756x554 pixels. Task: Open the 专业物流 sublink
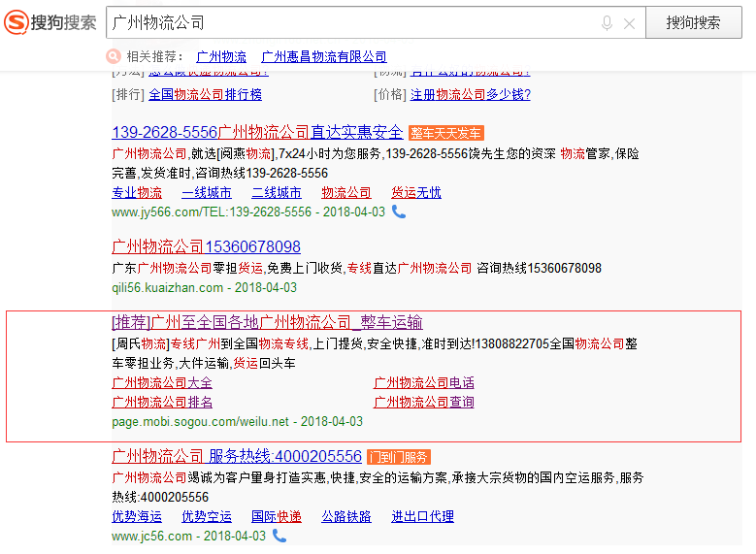[137, 193]
